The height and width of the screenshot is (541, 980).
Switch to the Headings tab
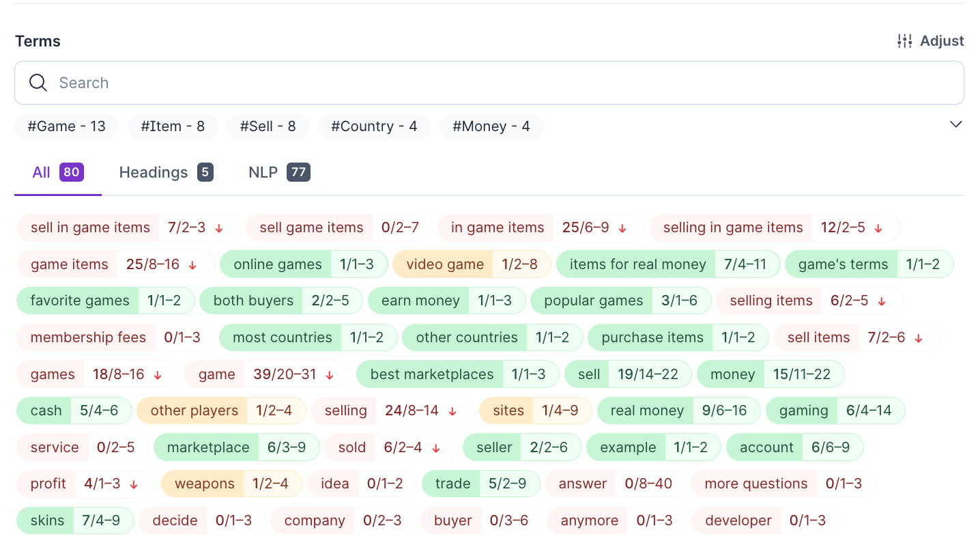tap(166, 172)
